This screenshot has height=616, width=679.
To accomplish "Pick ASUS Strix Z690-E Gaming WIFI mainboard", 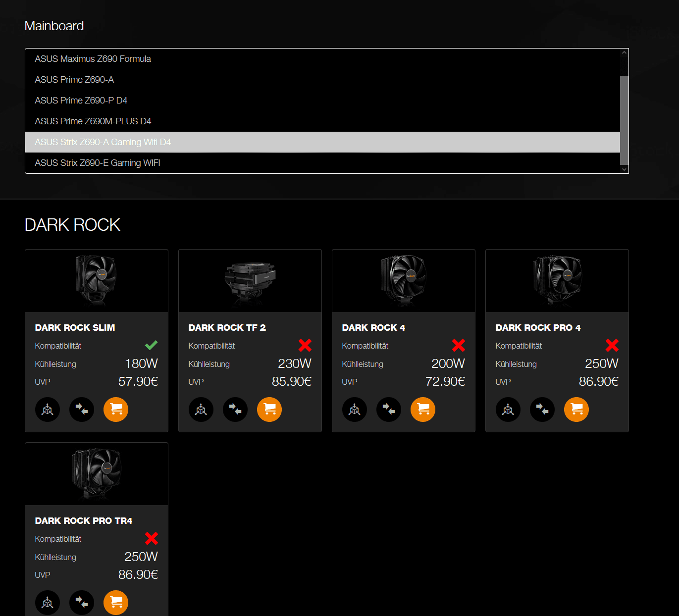I will 322,163.
